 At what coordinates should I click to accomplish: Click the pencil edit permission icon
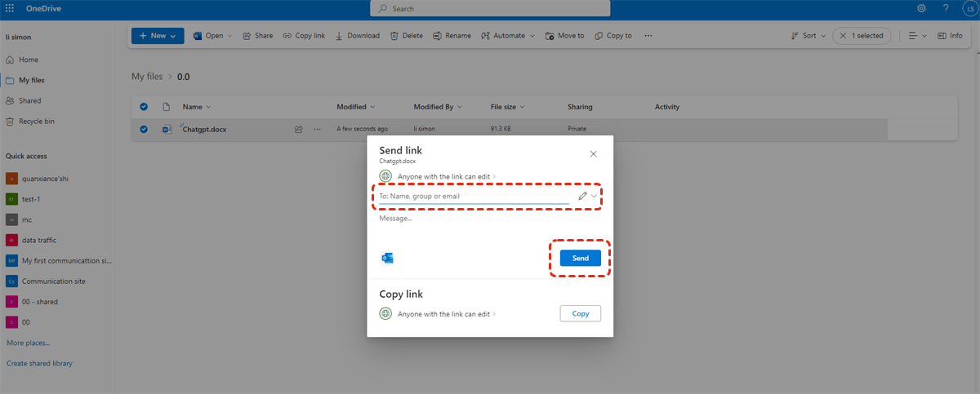[582, 196]
